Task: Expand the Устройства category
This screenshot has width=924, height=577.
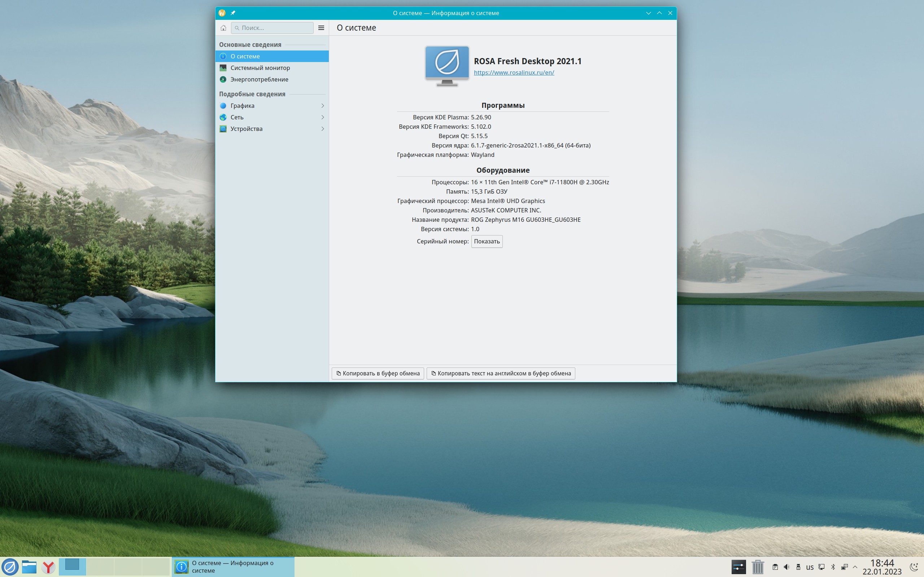Action: 272,129
